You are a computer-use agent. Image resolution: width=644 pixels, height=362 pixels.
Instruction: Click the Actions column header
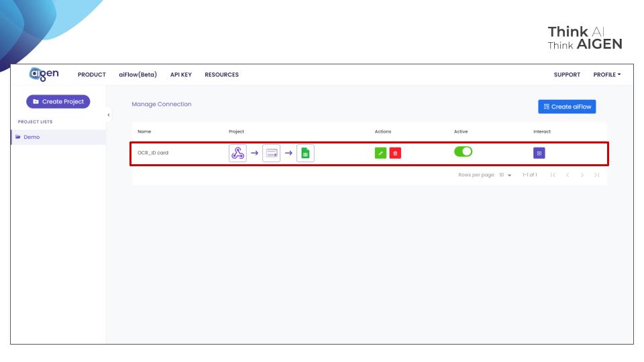(383, 132)
